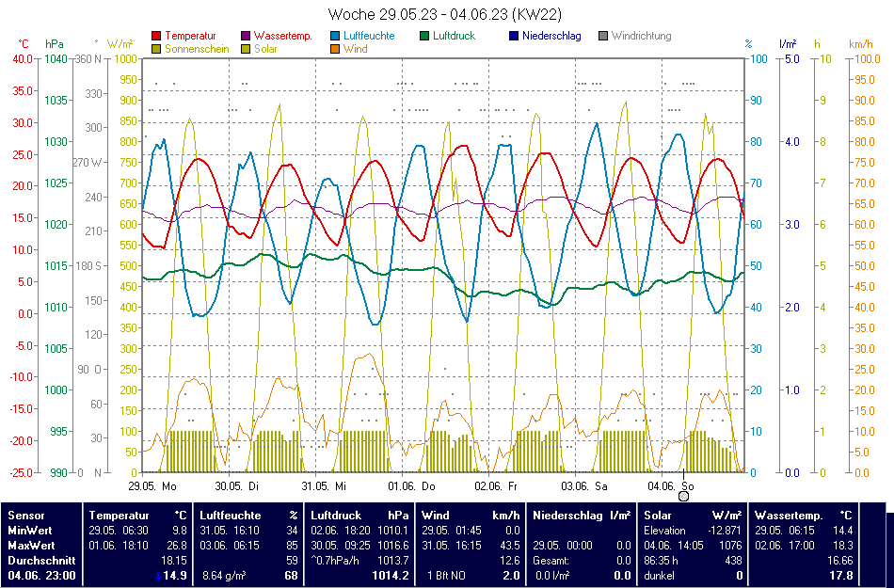
Task: Click the 04.06. So date label
Action: tap(671, 486)
